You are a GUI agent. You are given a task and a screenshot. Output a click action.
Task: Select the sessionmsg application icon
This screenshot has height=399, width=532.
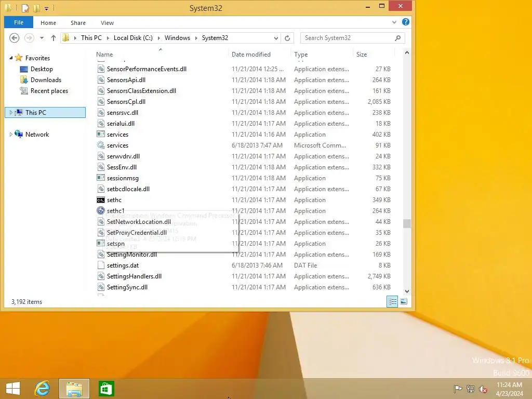click(101, 178)
